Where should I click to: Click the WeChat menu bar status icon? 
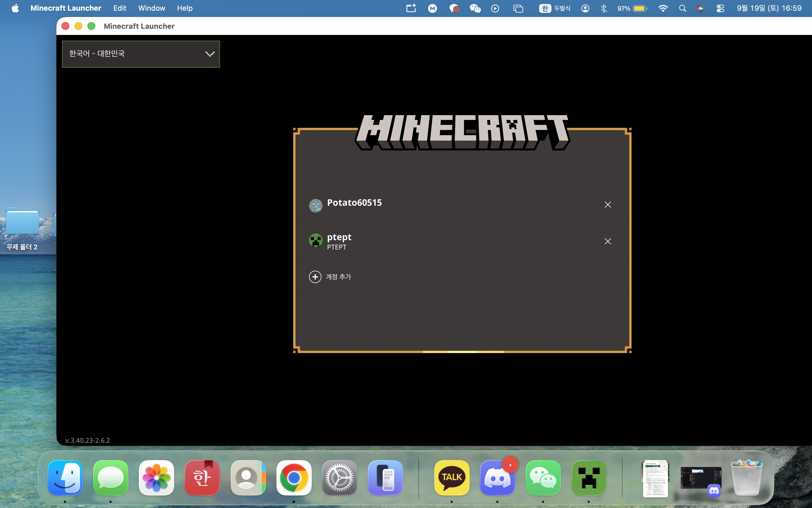click(475, 8)
